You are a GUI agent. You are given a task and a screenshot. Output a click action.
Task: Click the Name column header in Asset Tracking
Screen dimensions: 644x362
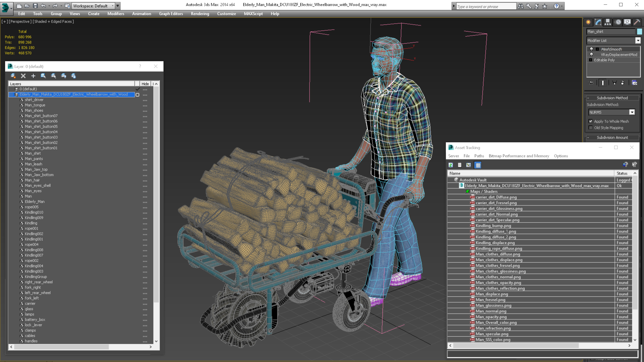click(530, 173)
